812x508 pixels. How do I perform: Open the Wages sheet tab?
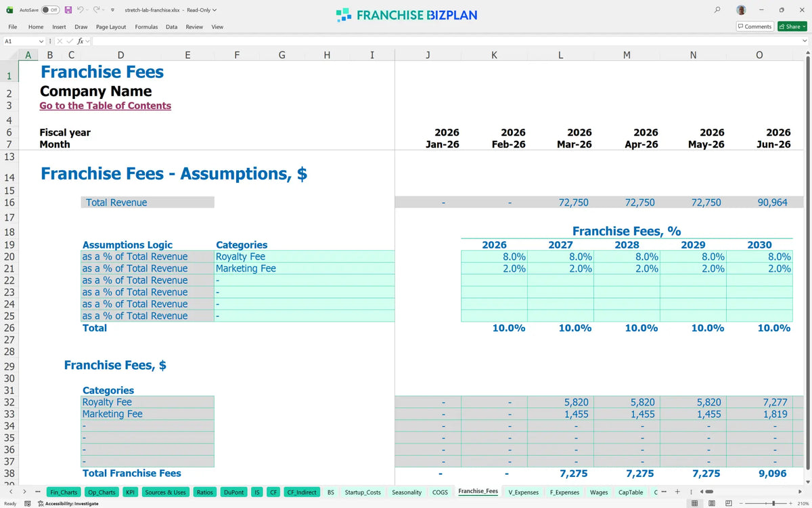[x=599, y=492]
